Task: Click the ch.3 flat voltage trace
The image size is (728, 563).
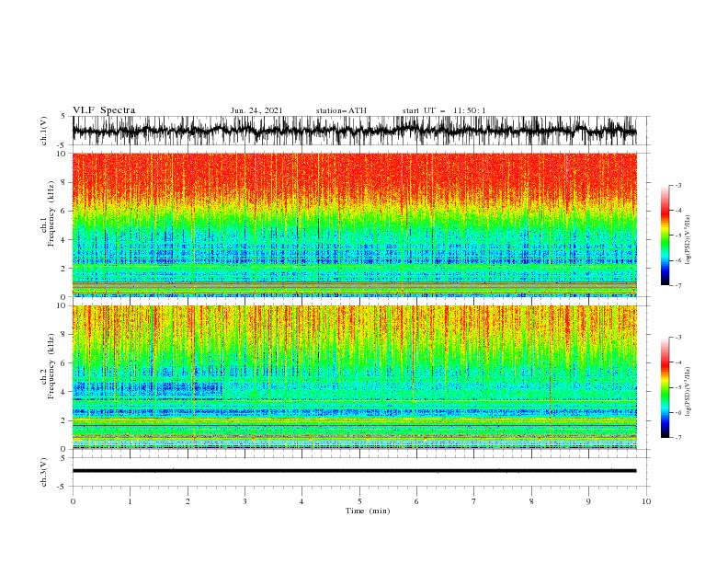Action: [354, 471]
